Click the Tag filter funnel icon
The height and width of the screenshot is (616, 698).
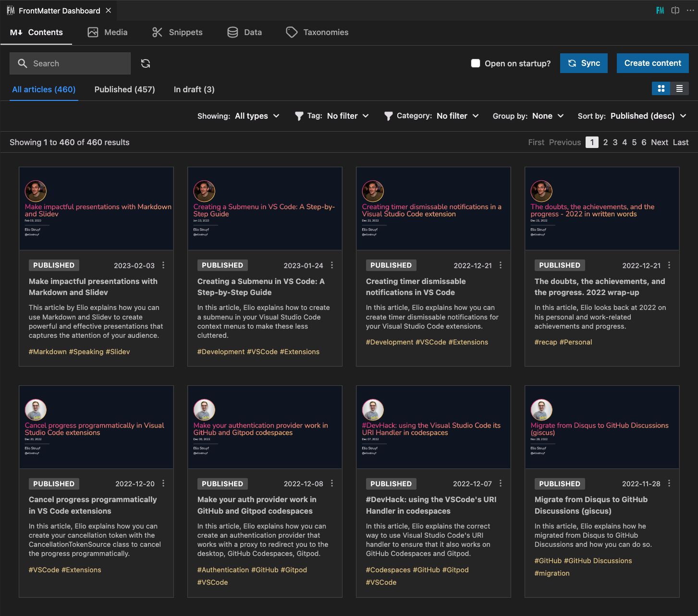[299, 116]
